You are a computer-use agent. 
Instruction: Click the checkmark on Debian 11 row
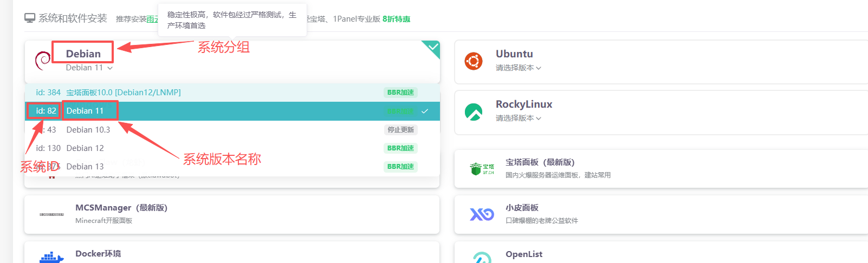pos(425,111)
